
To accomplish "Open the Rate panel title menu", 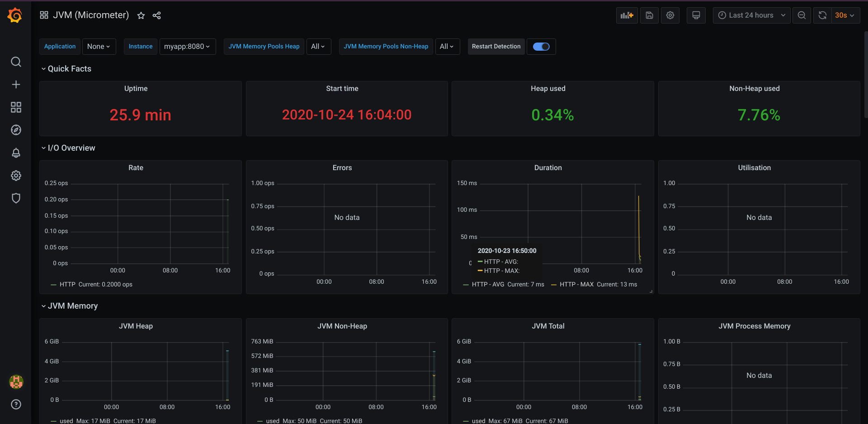I will (136, 168).
